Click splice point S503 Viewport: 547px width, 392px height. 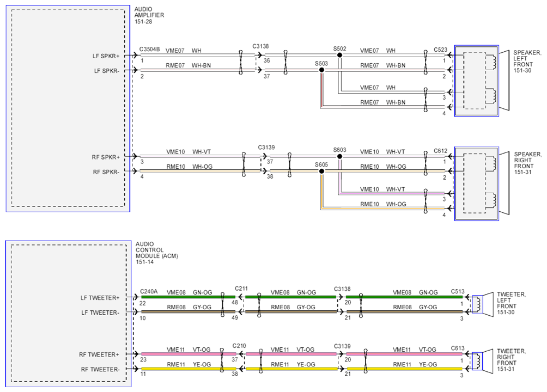click(321, 70)
